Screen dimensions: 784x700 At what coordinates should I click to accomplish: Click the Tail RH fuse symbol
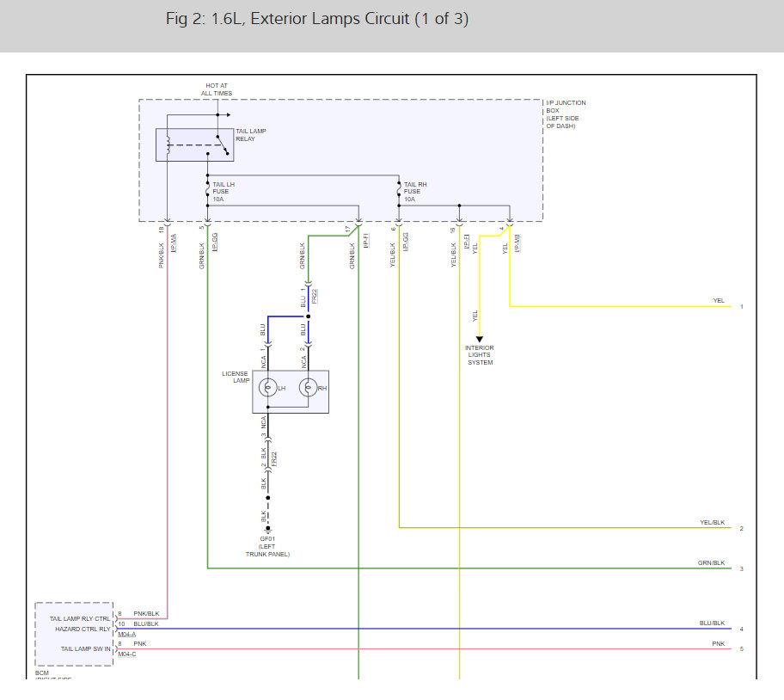click(x=399, y=190)
